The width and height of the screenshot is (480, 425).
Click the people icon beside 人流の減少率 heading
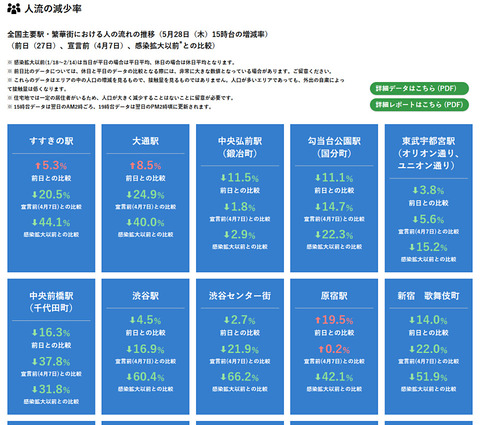point(14,8)
